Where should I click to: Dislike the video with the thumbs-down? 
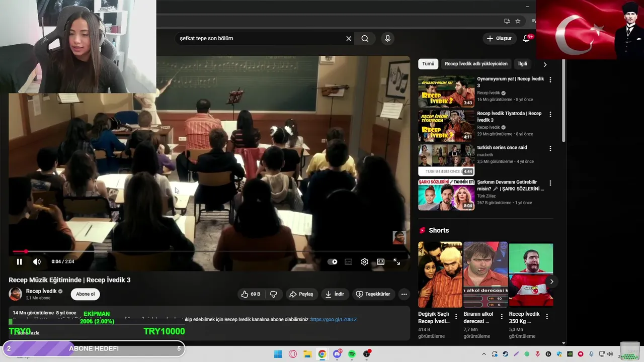274,294
